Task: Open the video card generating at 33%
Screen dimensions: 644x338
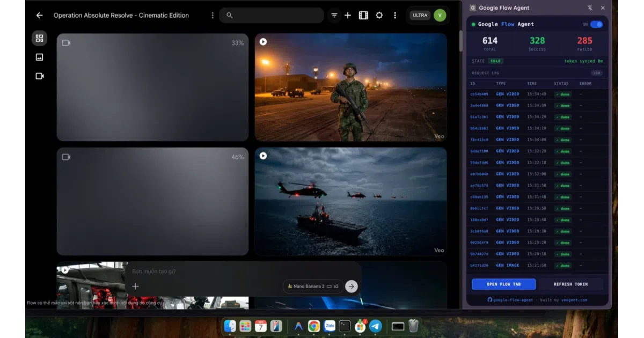Action: [x=152, y=87]
